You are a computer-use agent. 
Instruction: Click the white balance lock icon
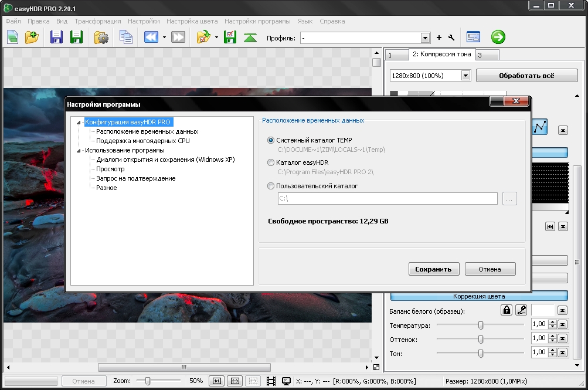pyautogui.click(x=506, y=310)
